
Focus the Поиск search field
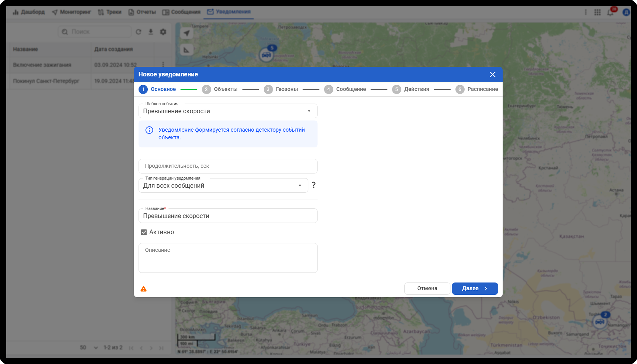(x=95, y=32)
